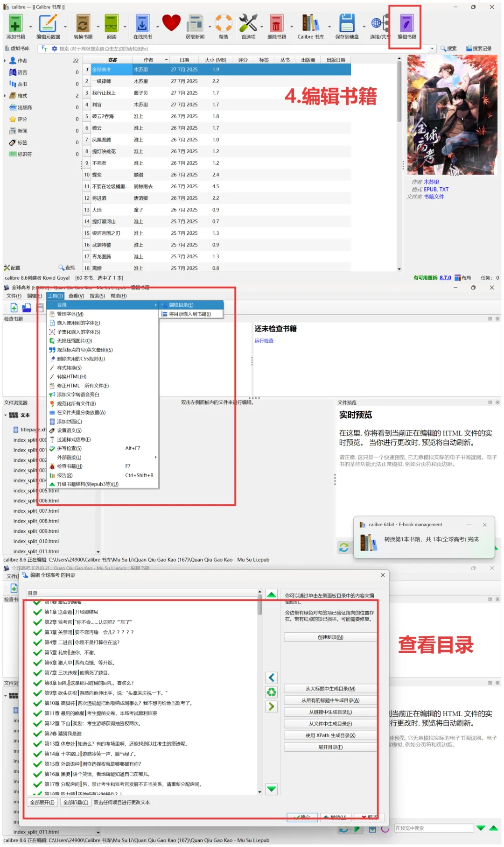Open Preferences (首选项) tools icon

tap(248, 23)
